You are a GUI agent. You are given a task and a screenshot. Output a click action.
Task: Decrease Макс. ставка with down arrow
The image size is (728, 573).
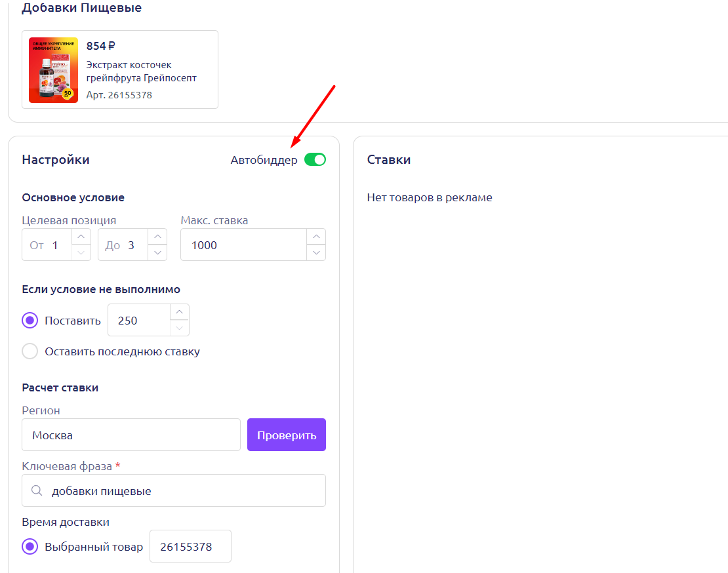click(316, 252)
